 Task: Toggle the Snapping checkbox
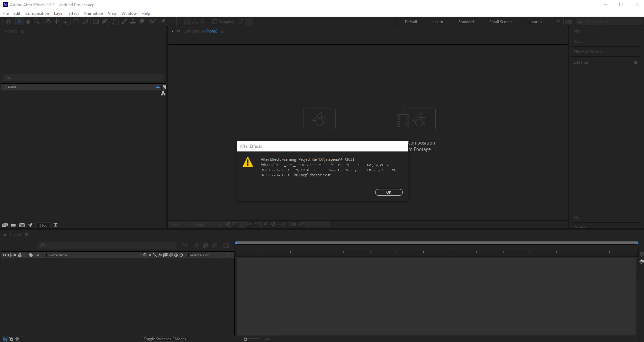(x=215, y=22)
